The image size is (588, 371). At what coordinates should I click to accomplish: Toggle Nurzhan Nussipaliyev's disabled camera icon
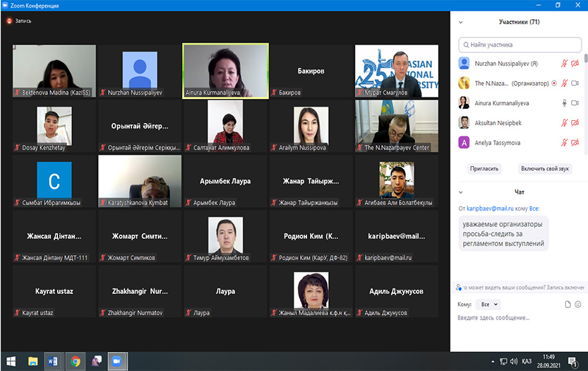[x=575, y=63]
